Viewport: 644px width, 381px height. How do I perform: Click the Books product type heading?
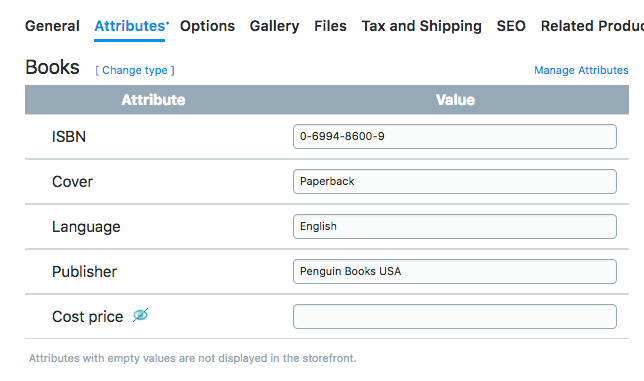coord(52,67)
